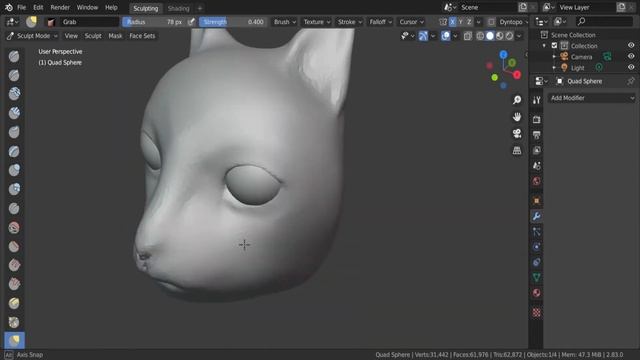Open the Render properties tab
This screenshot has height=360, width=640.
(x=537, y=120)
